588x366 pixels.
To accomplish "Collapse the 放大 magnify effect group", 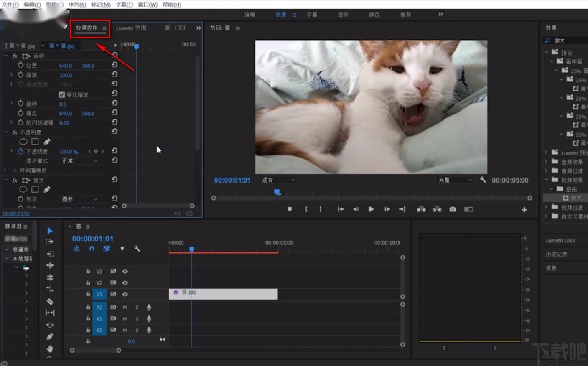I will pyautogui.click(x=6, y=180).
